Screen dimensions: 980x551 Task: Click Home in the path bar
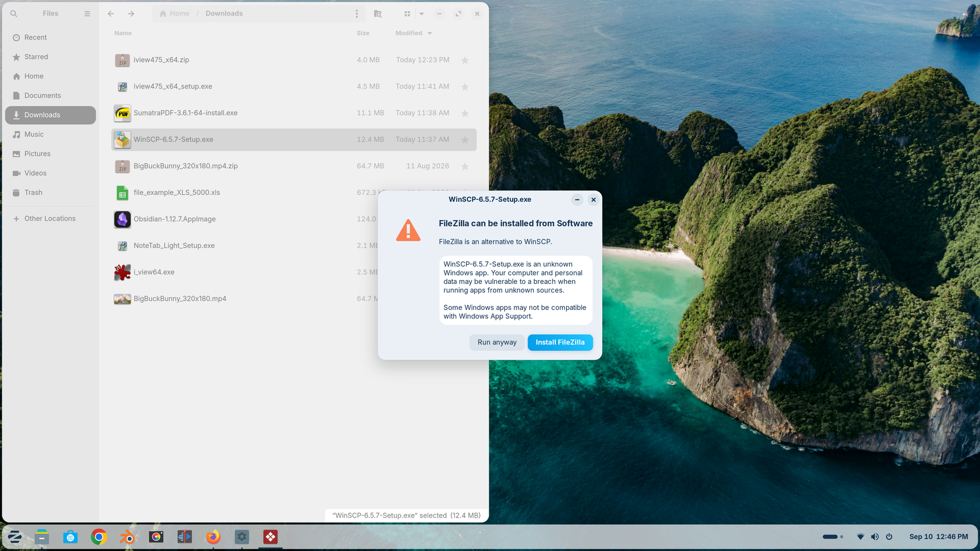175,14
